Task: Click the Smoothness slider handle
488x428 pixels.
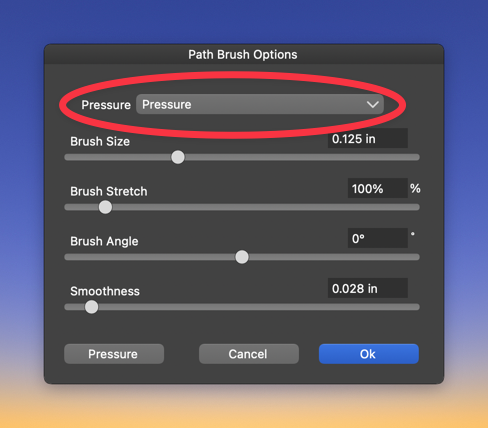Action: click(91, 307)
